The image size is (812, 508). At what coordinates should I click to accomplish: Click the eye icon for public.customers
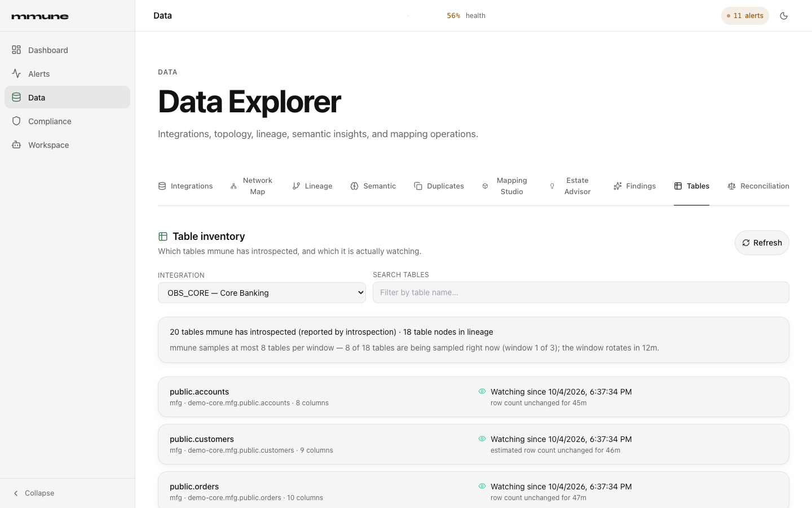482,439
